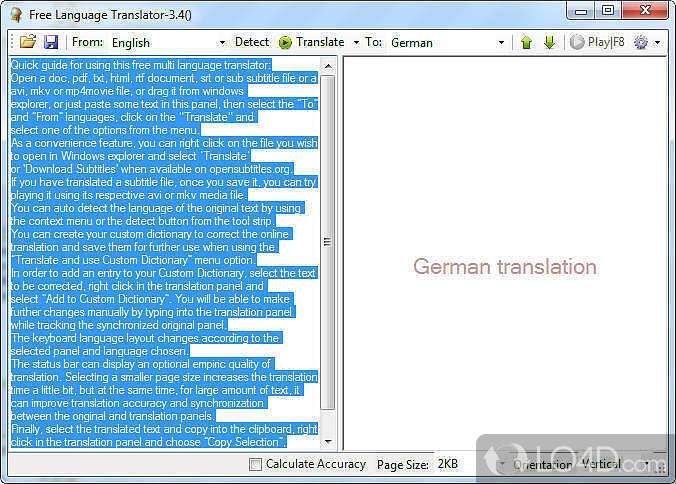Enable the Calculate Accuracy checkbox
This screenshot has width=676, height=484.
click(256, 464)
